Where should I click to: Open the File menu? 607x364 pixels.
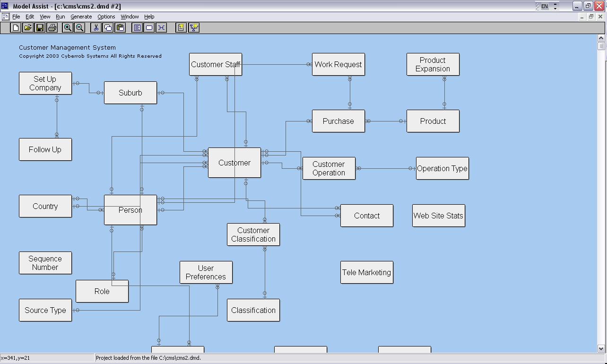pyautogui.click(x=16, y=17)
